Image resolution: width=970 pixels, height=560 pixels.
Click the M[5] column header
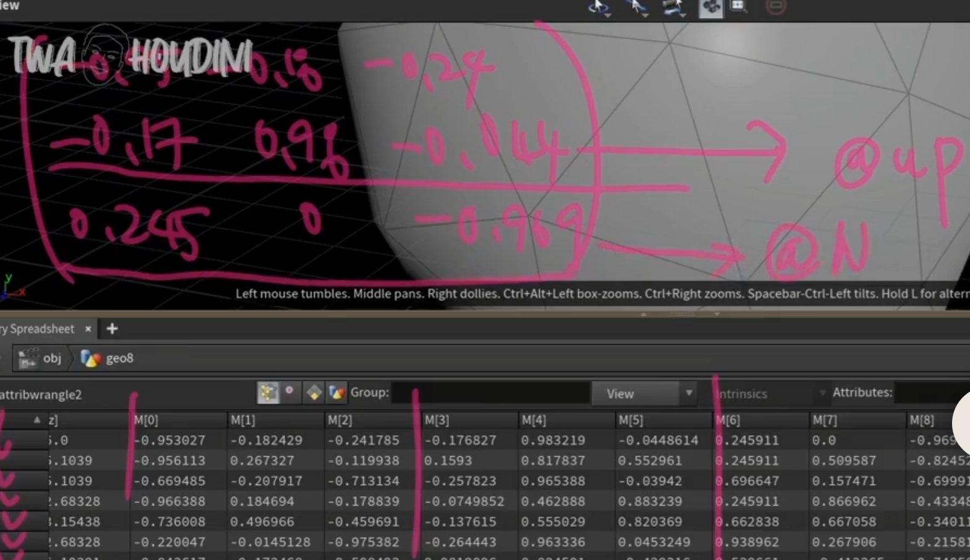pos(664,420)
